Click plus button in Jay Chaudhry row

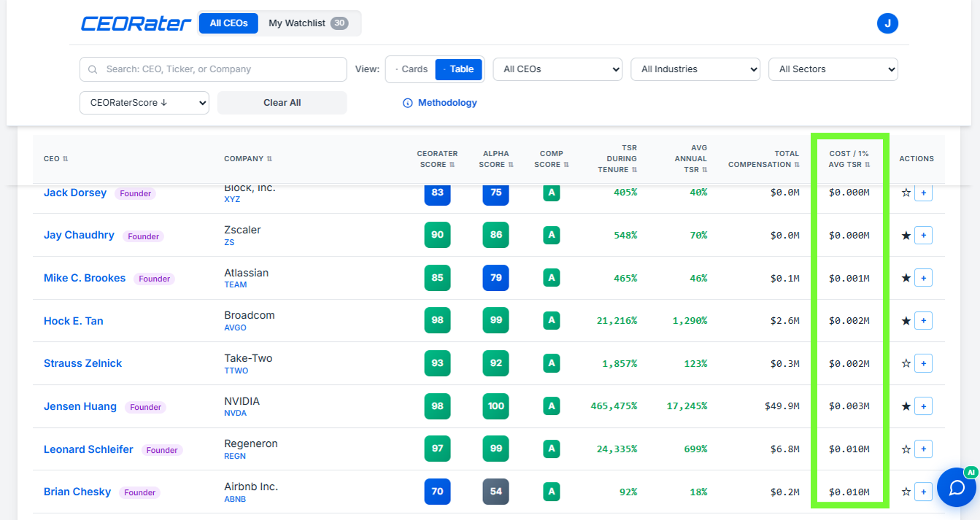[x=923, y=236]
